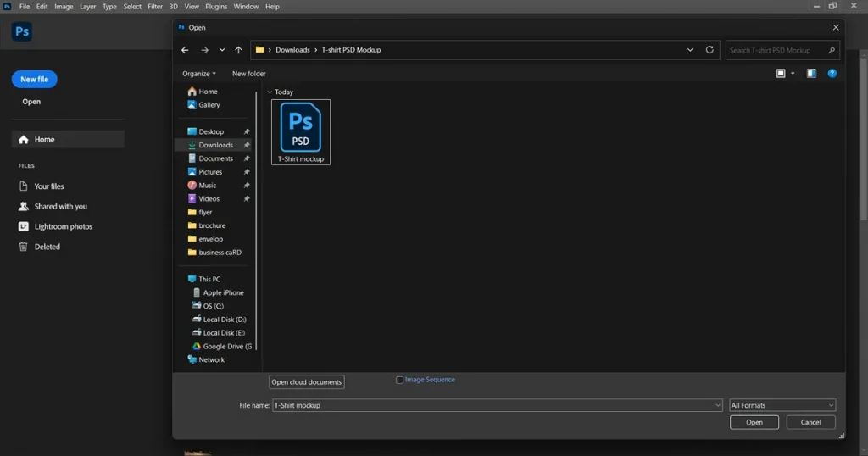Open view options dropdown arrow
Screen dimensions: 868x456
point(793,74)
